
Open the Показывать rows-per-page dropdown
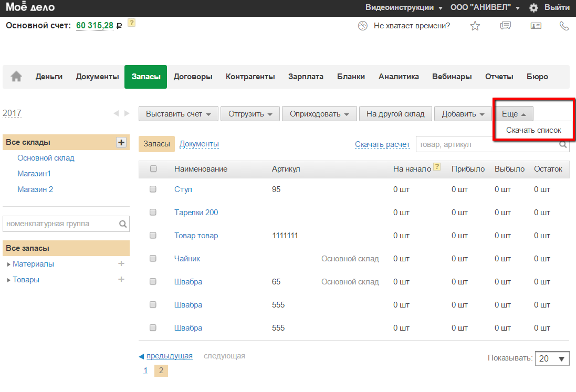click(552, 358)
